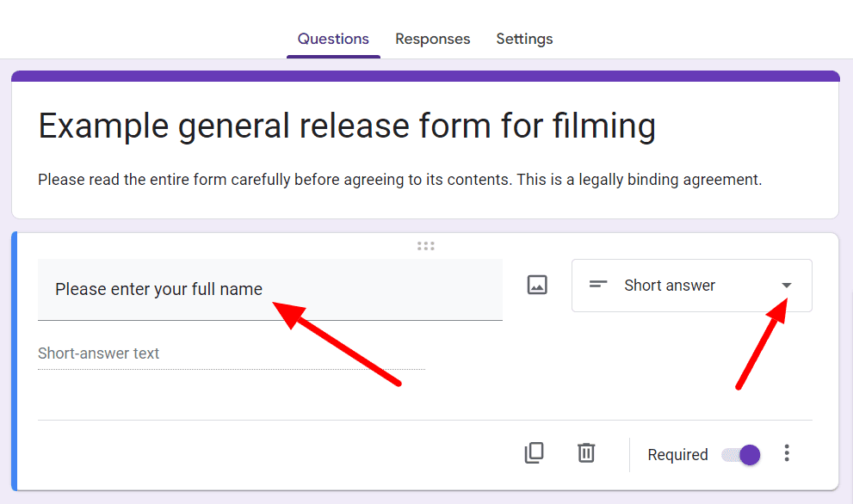
Task: Duplicate the question with copy icon
Action: click(534, 453)
